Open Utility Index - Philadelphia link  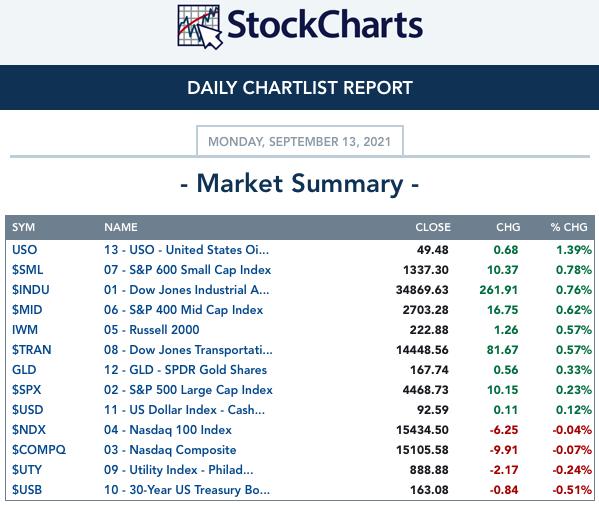[x=178, y=470]
